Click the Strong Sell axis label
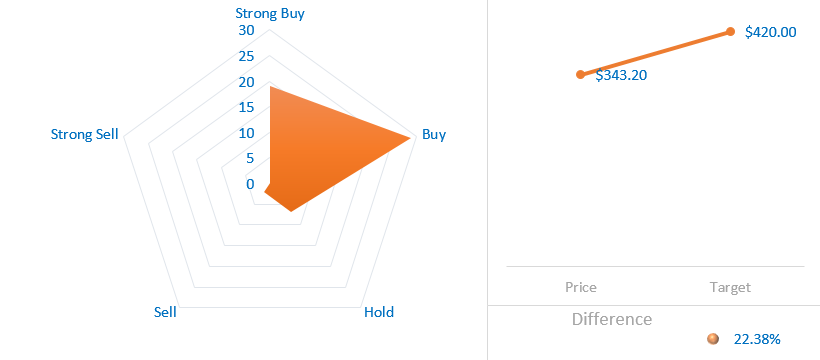 [x=85, y=134]
